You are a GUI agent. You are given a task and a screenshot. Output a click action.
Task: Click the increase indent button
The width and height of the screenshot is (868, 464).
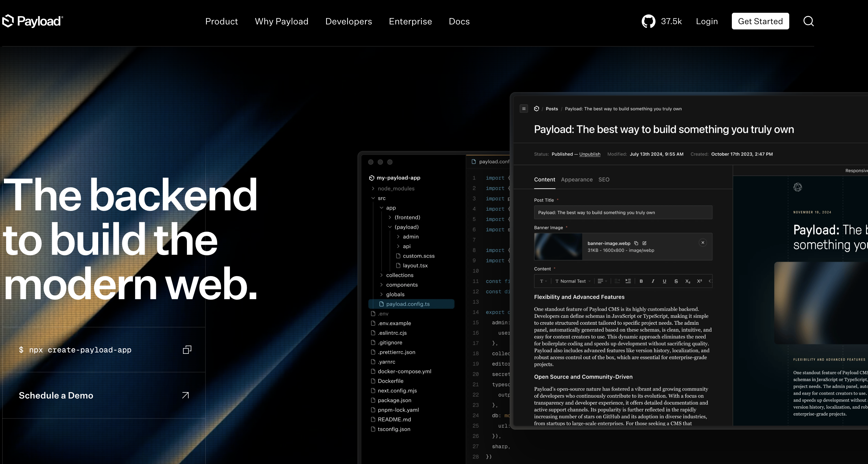(628, 281)
